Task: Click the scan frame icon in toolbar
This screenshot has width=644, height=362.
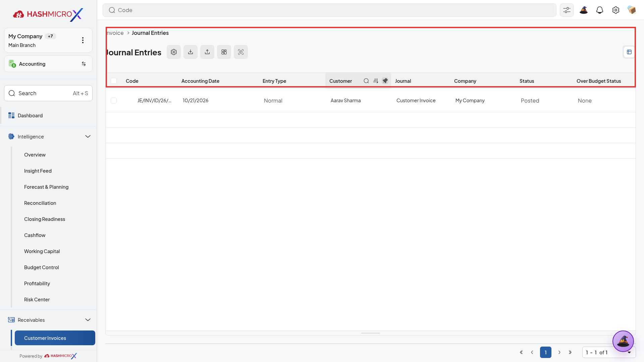Action: [x=241, y=52]
